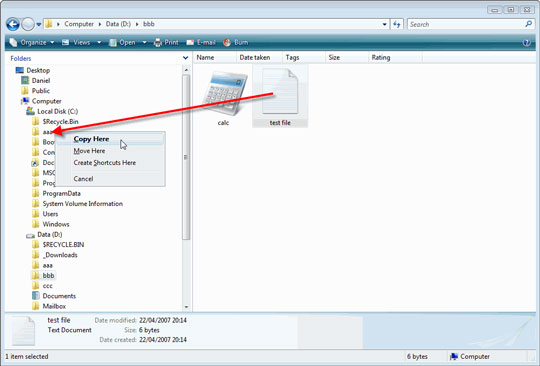540x366 pixels.
Task: Sort by the Name column header
Action: [x=215, y=57]
